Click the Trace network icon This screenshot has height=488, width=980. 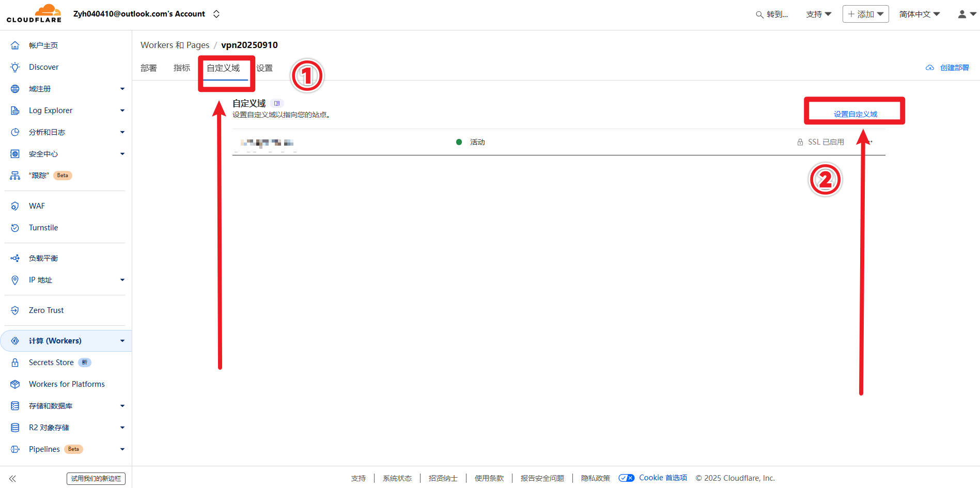tap(15, 176)
